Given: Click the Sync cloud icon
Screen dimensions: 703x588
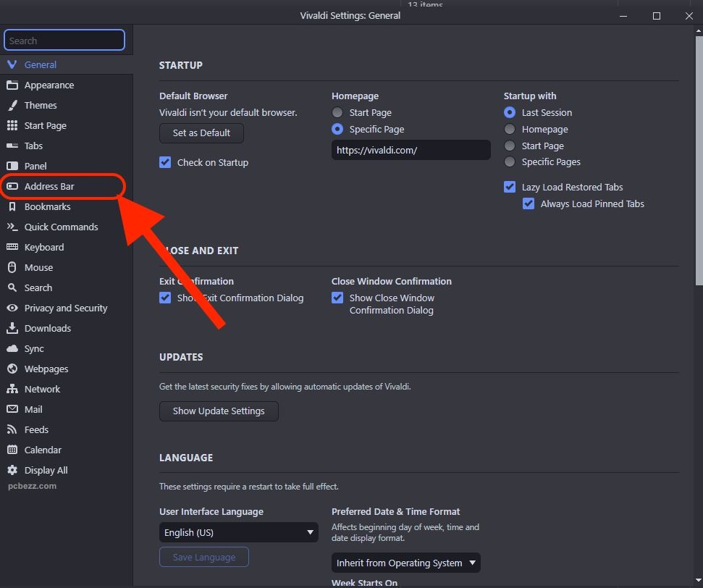Looking at the screenshot, I should tap(12, 348).
